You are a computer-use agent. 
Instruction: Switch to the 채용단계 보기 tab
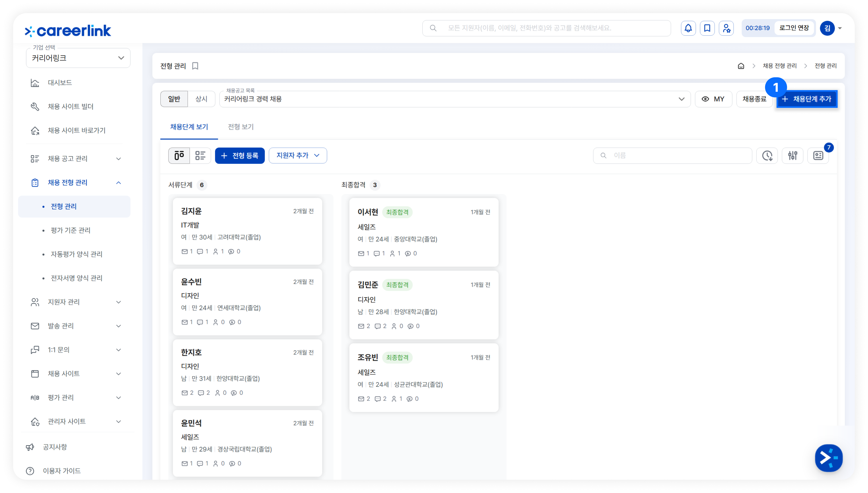189,127
